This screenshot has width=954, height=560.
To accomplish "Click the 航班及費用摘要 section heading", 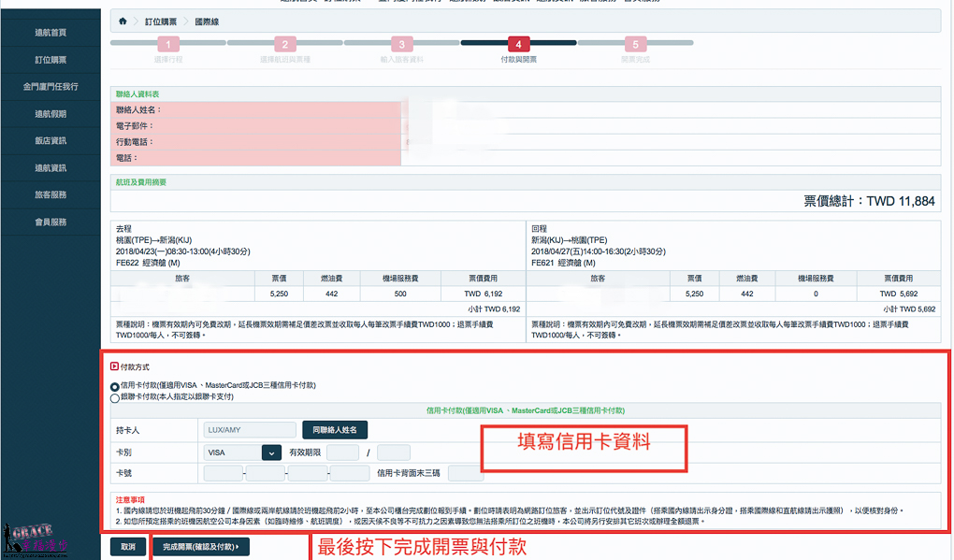I will (x=141, y=181).
